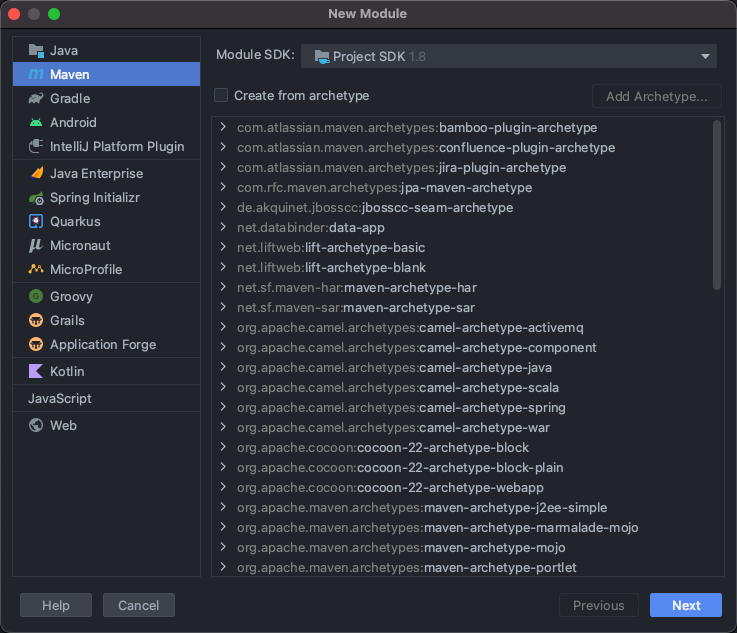This screenshot has height=633, width=737.
Task: Click the Micronaut mu icon
Action: pyautogui.click(x=36, y=245)
